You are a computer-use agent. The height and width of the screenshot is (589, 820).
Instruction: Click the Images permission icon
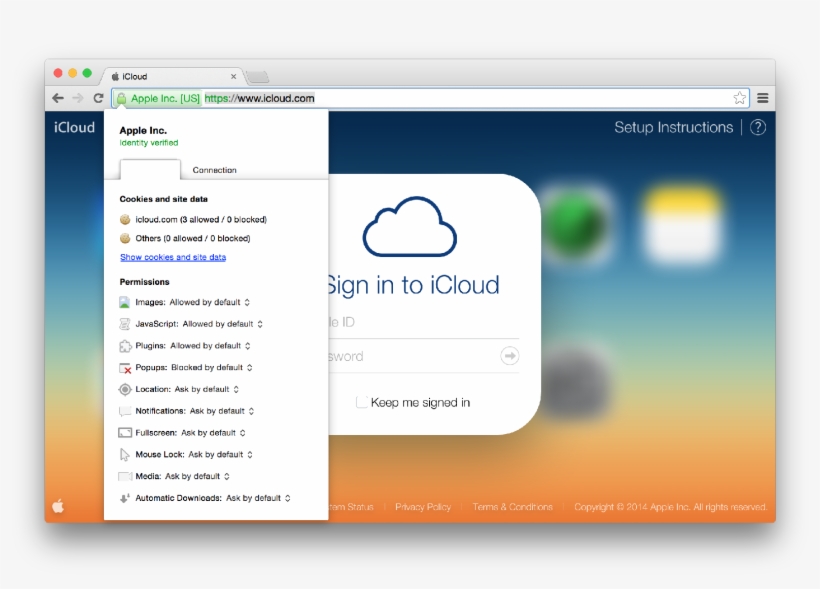124,301
